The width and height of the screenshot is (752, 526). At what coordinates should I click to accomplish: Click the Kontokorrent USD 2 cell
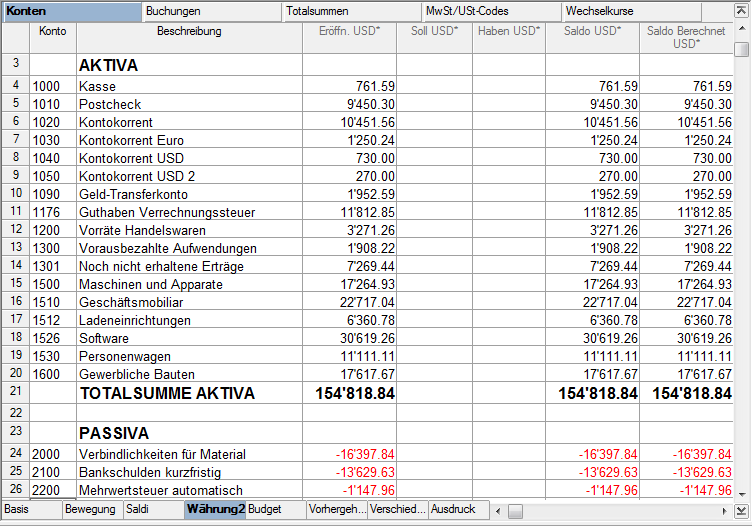click(189, 176)
